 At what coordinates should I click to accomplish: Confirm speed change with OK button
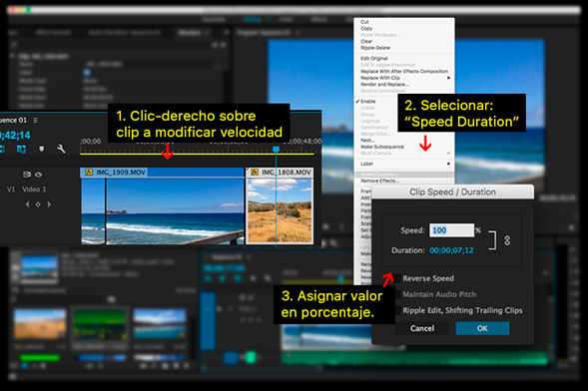(x=482, y=328)
